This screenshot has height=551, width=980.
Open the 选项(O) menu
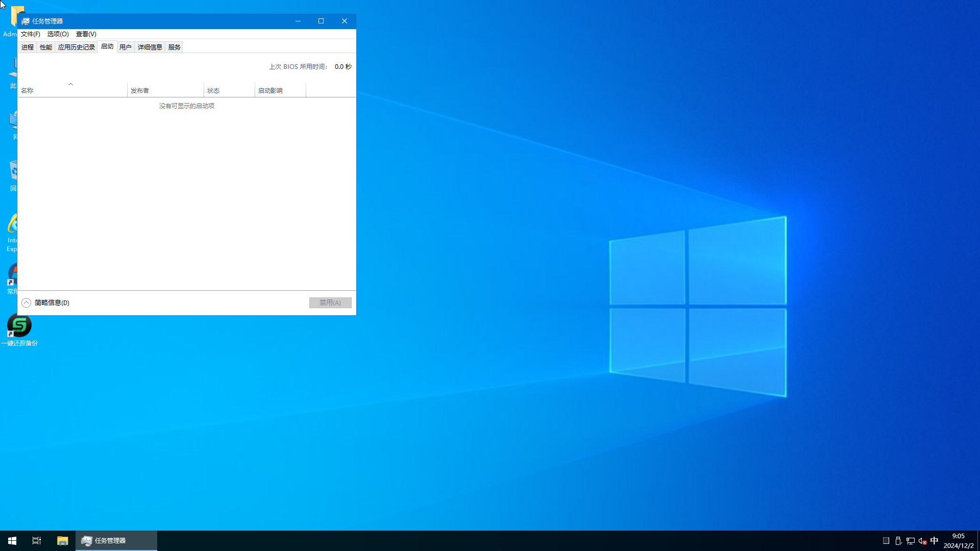click(x=58, y=34)
